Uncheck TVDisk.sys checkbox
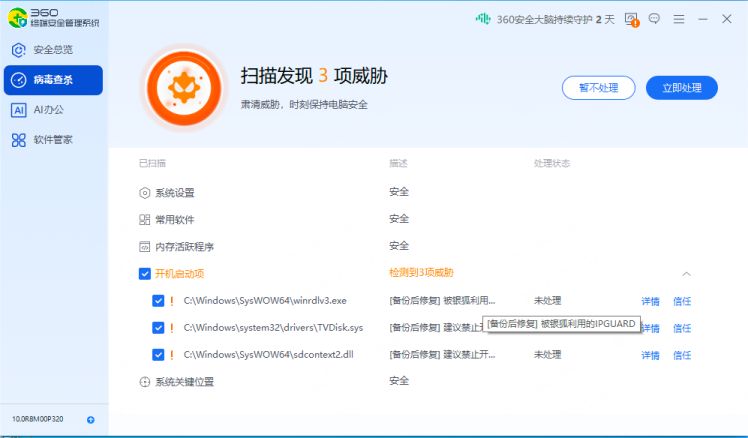The image size is (748, 438). pos(158,328)
